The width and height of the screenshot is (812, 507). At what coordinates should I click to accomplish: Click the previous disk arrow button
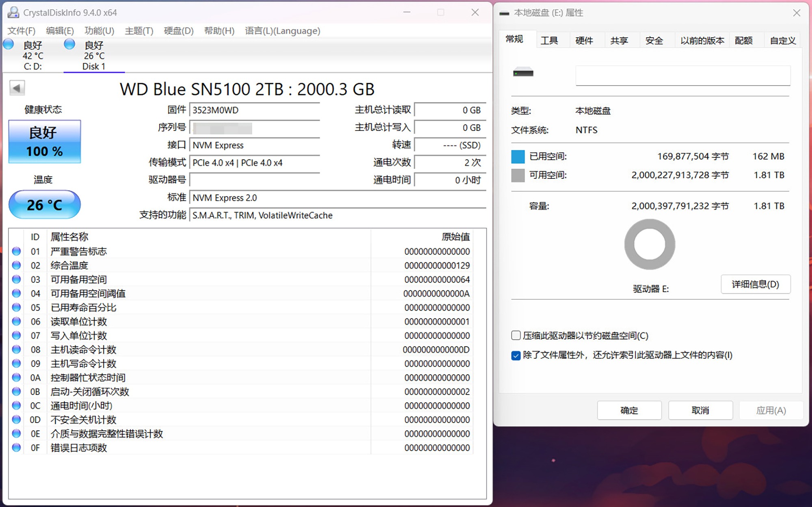click(17, 88)
